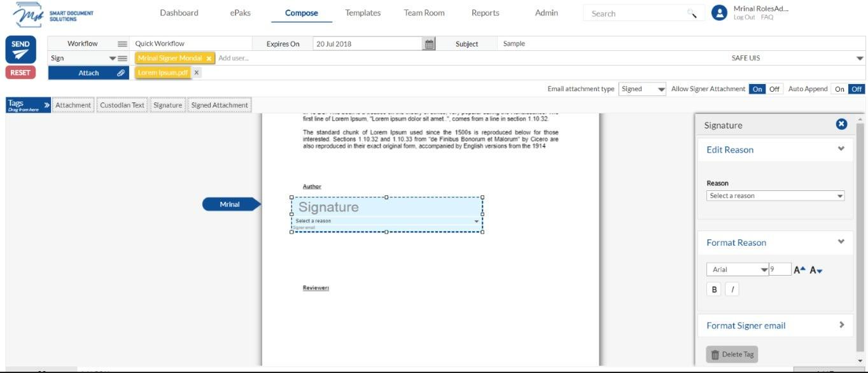The height and width of the screenshot is (373, 868).
Task: Expand the Sign action dropdown arrow
Action: coord(113,58)
